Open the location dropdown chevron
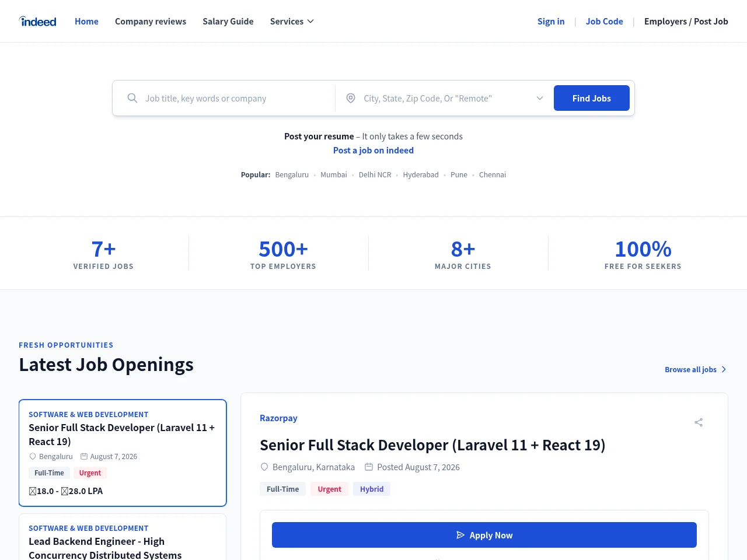This screenshot has height=560, width=747. (x=540, y=98)
